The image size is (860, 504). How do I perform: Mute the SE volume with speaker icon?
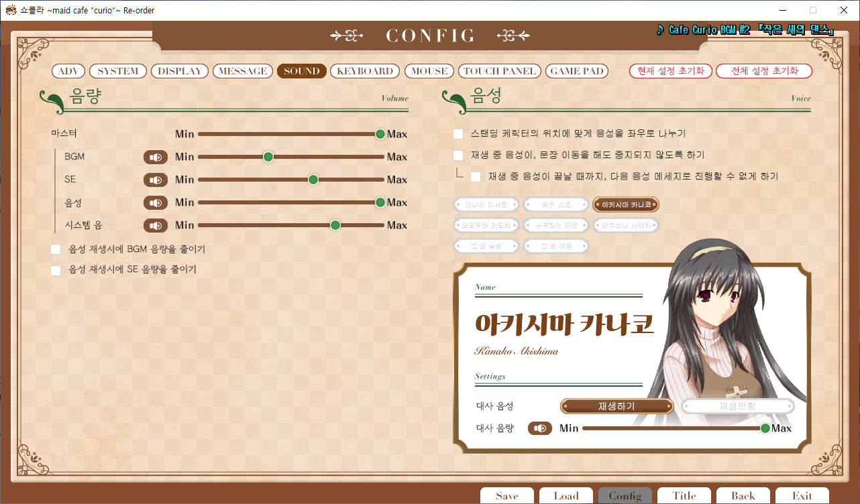[x=156, y=180]
